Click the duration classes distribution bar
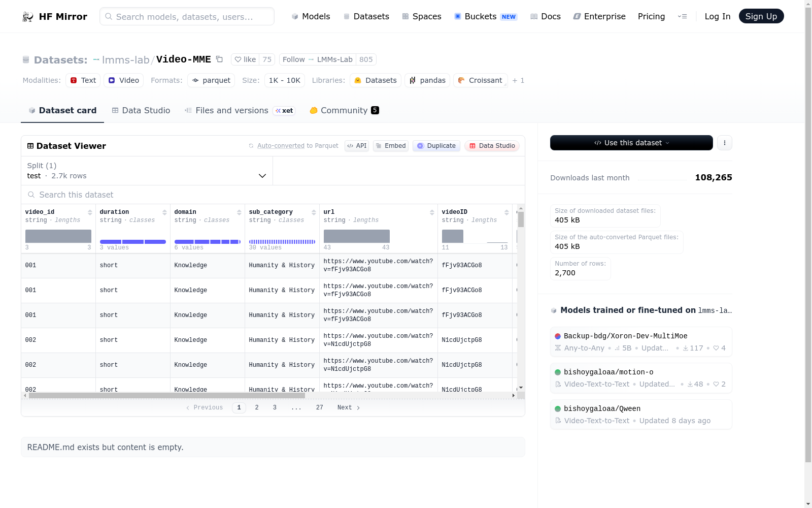 pyautogui.click(x=133, y=242)
